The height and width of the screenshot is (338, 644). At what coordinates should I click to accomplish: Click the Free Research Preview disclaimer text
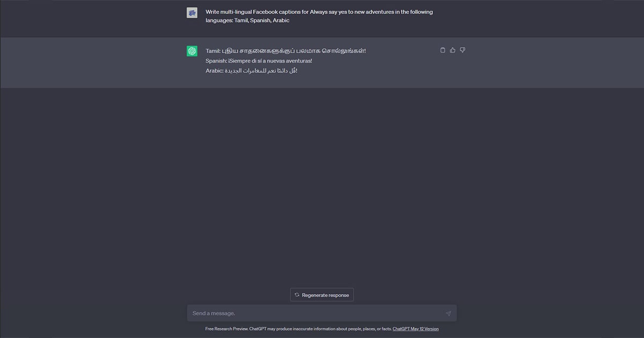point(298,329)
